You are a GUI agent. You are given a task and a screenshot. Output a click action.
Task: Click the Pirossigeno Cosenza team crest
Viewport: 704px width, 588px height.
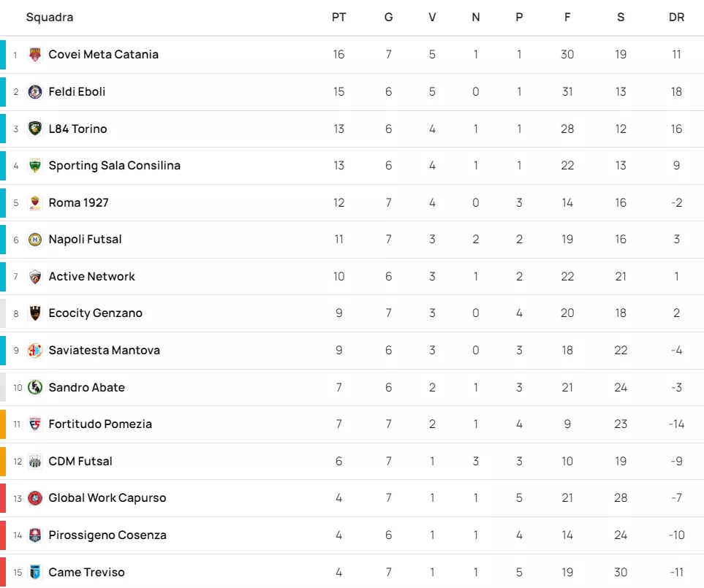35,535
